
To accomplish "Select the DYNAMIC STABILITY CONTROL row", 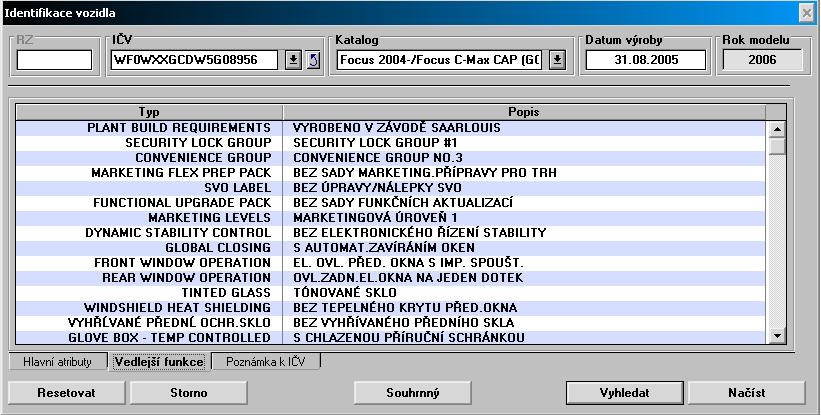I will pyautogui.click(x=400, y=232).
